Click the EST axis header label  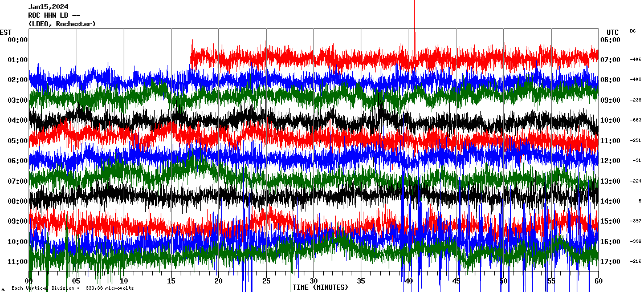tap(6, 32)
